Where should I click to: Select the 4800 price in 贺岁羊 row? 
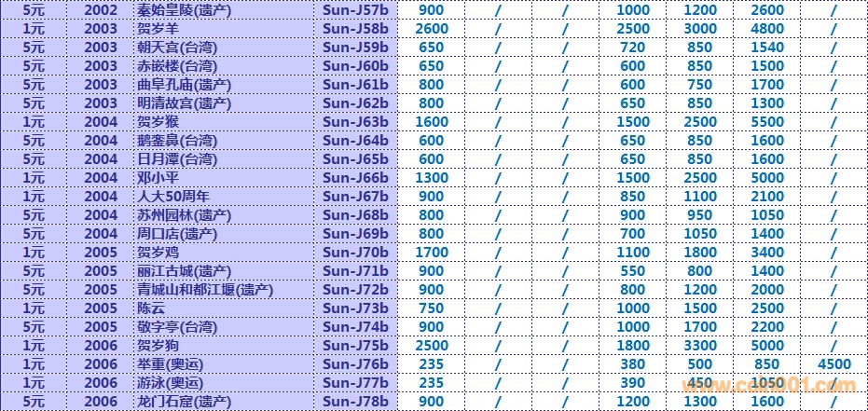pos(767,29)
